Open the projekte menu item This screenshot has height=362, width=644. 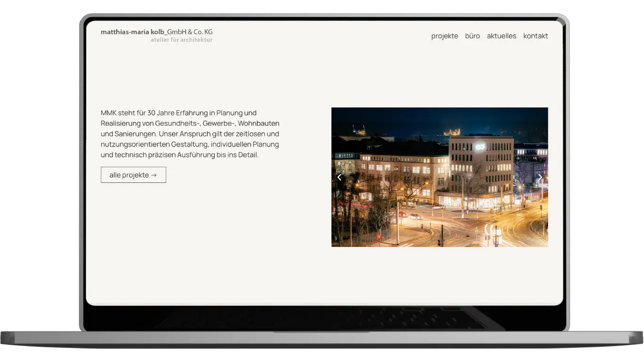pos(445,36)
